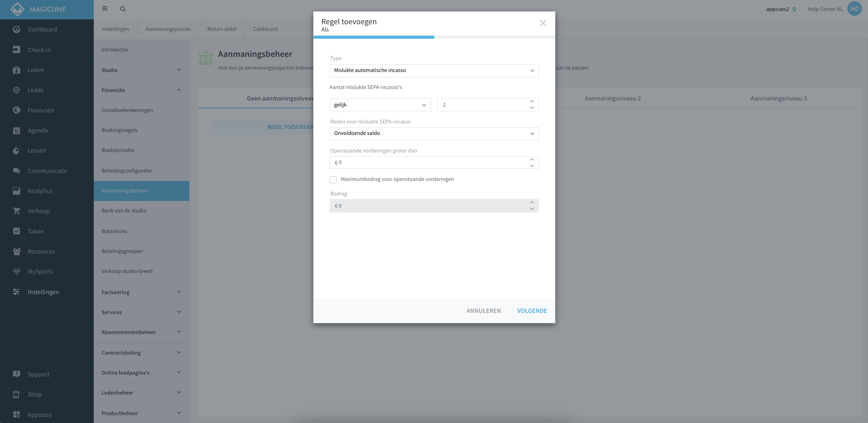This screenshot has width=868, height=423.
Task: Open the Reden voor mislukte SEPA-incasso dropdown
Action: 434,133
